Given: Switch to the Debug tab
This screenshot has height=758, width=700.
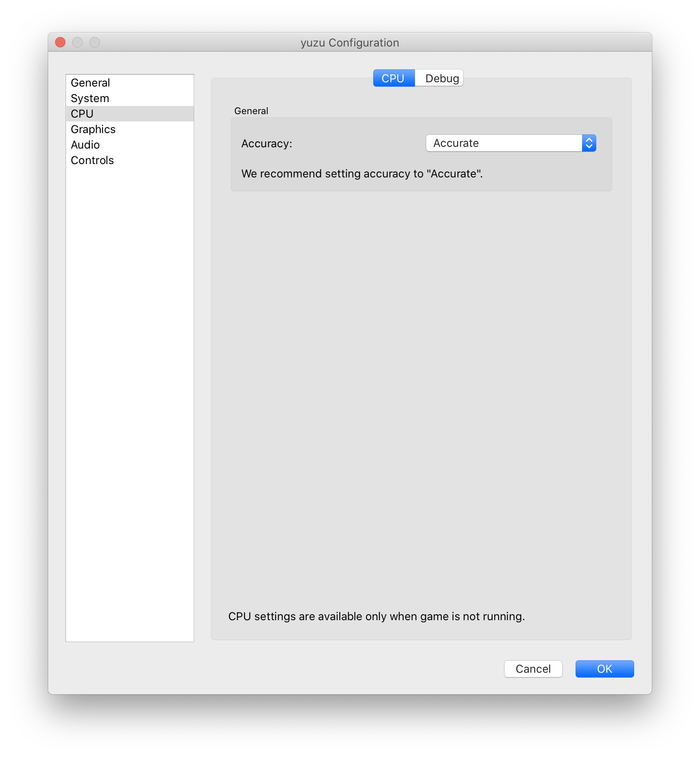Looking at the screenshot, I should click(x=439, y=78).
